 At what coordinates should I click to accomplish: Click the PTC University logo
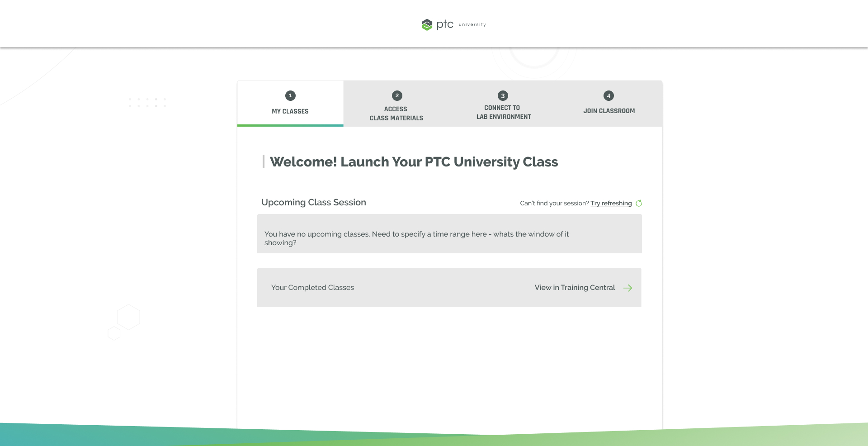[453, 24]
